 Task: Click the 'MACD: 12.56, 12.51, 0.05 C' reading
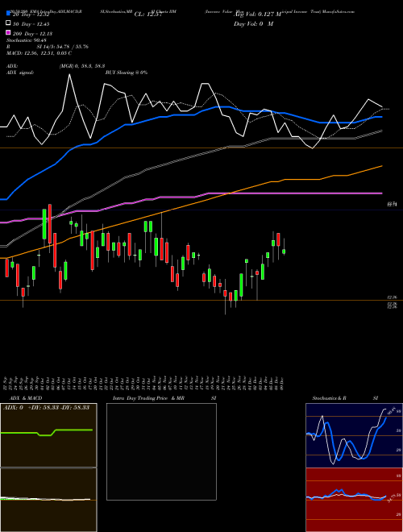coord(39,53)
